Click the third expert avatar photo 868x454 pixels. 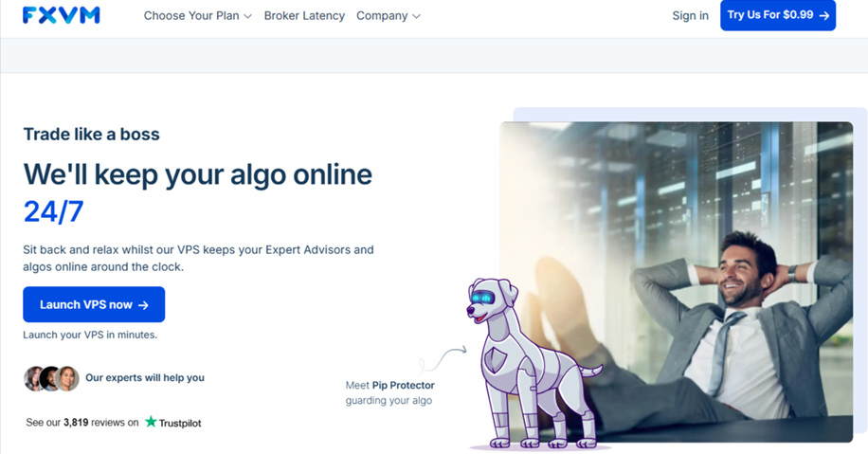67,378
